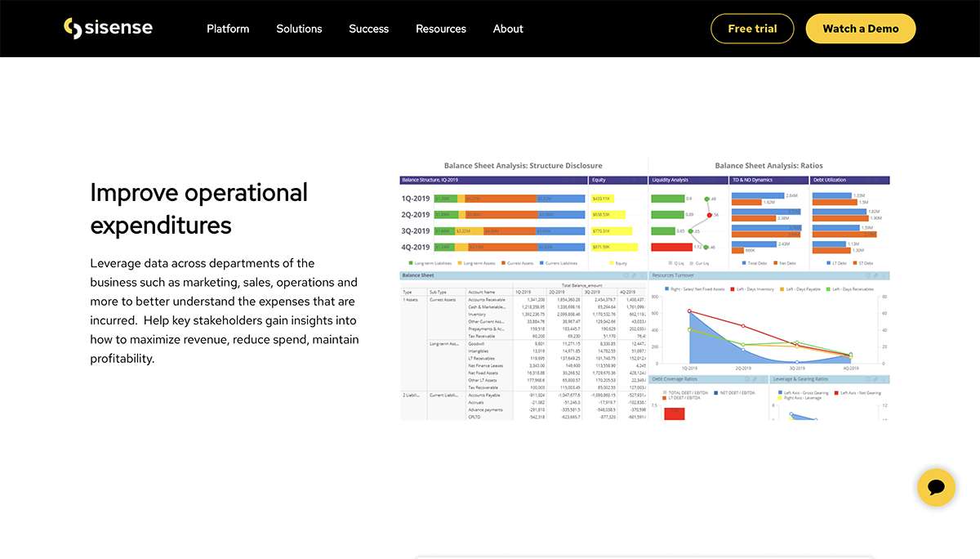Expand the Platform navigation menu
Screen dimensions: 980x559
point(228,29)
